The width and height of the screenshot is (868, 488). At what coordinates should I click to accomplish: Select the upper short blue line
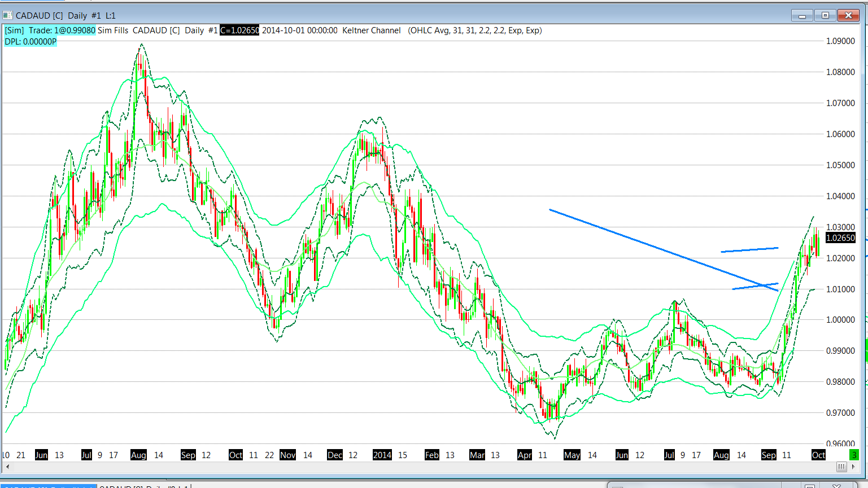(x=749, y=249)
